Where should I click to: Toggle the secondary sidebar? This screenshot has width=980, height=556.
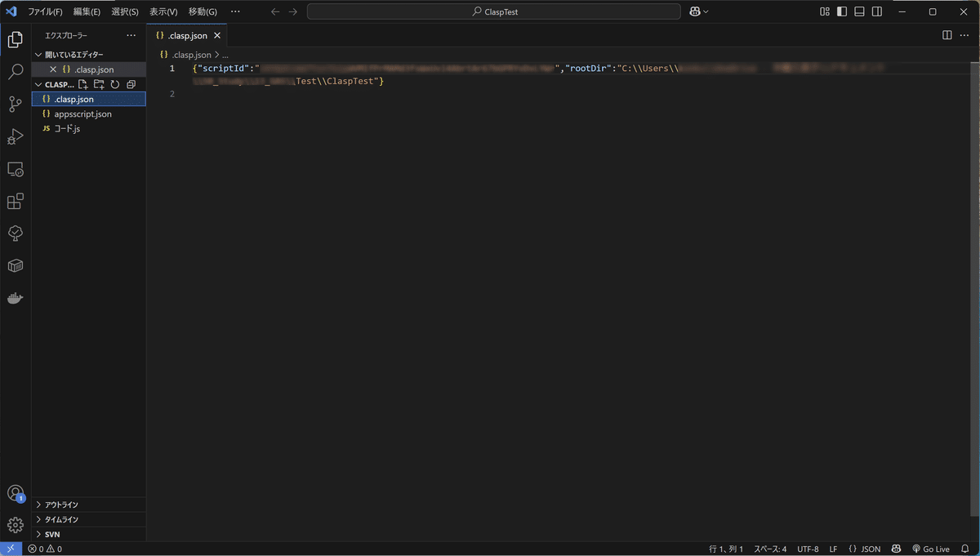(x=877, y=11)
